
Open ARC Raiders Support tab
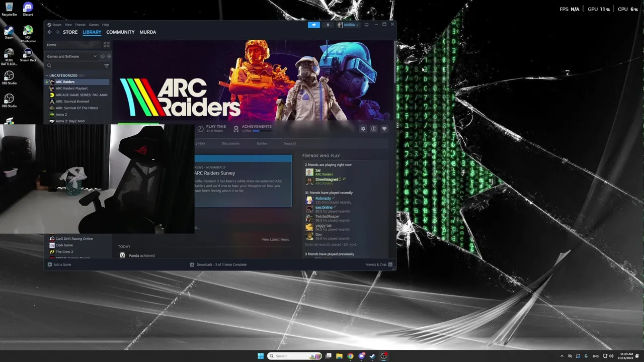290,143
